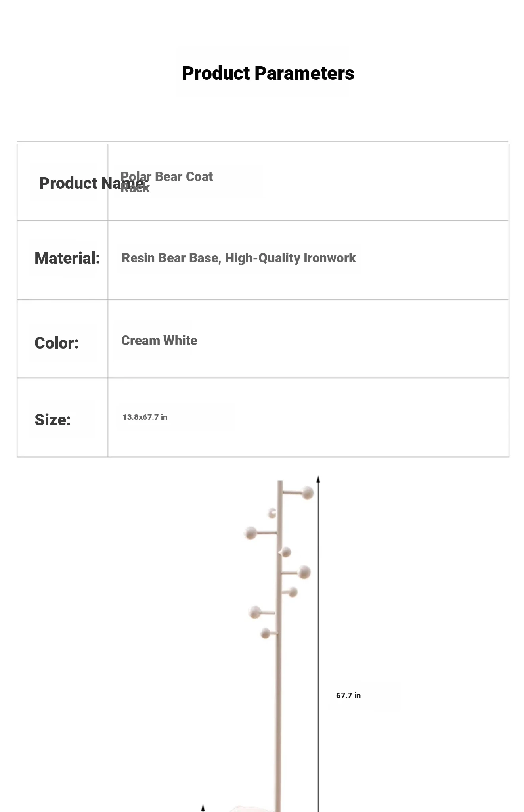Click the lowest left hook ball
The image size is (524, 812).
[266, 633]
